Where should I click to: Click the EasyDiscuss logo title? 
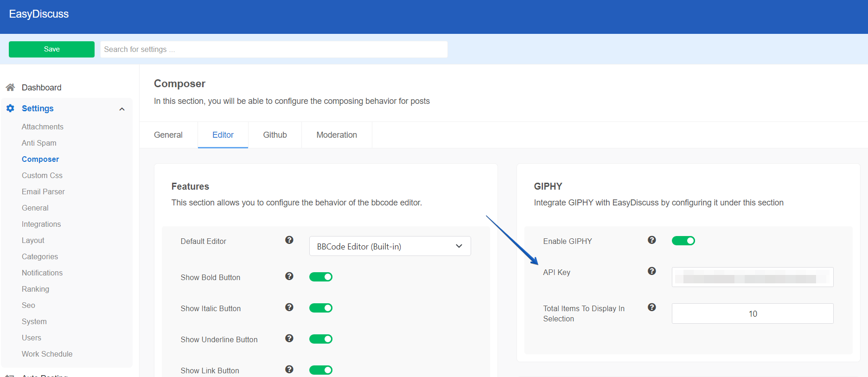pyautogui.click(x=39, y=14)
